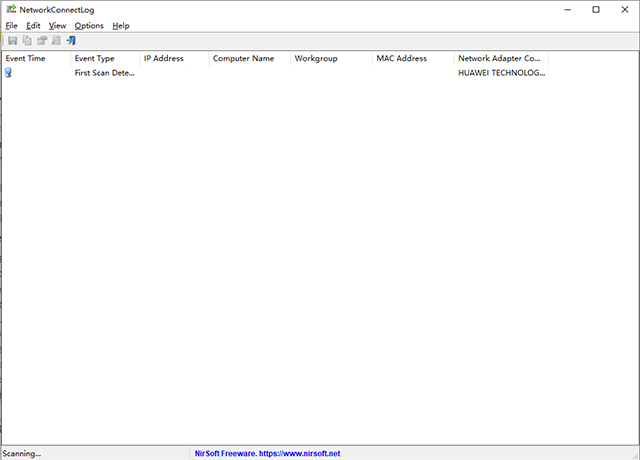Click the Copy Selected Items toolbar icon

pyautogui.click(x=27, y=41)
